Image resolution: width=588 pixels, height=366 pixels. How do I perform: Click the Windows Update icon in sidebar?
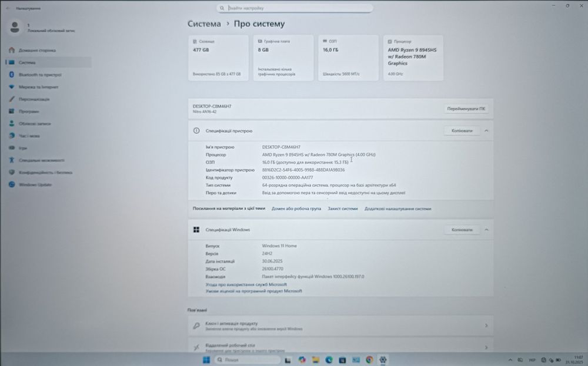pos(12,184)
